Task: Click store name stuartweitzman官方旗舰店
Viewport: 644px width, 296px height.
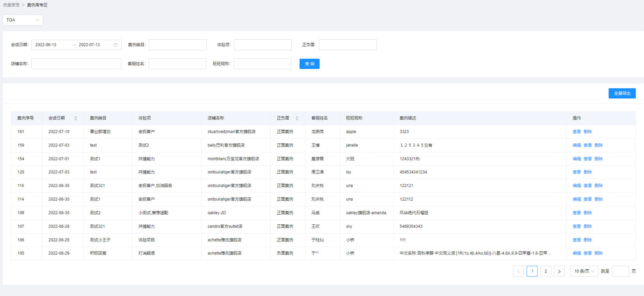Action: 231,132
